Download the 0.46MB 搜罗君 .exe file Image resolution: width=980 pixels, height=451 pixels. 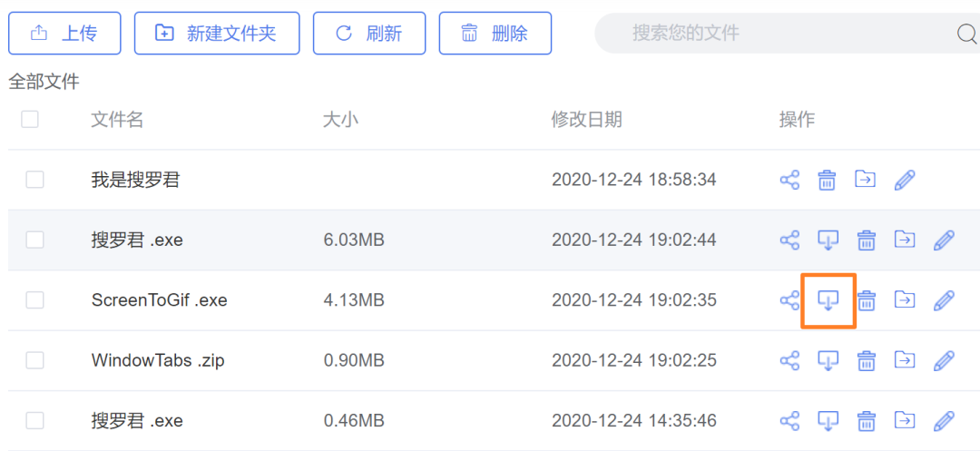click(828, 420)
